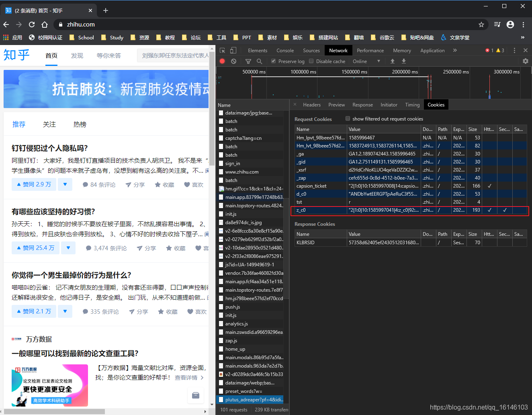Clear the network log icon
532x415 pixels.
(234, 61)
